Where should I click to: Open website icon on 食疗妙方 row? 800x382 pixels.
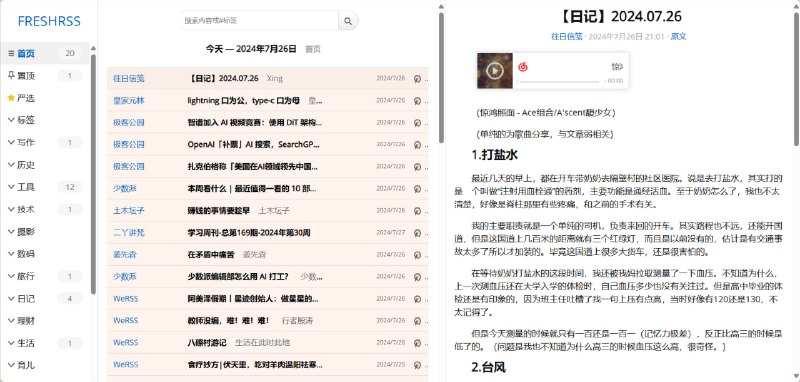(x=417, y=365)
